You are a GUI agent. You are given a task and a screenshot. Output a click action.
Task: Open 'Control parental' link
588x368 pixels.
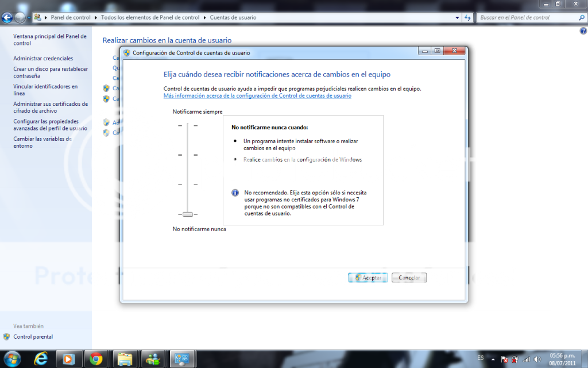33,337
